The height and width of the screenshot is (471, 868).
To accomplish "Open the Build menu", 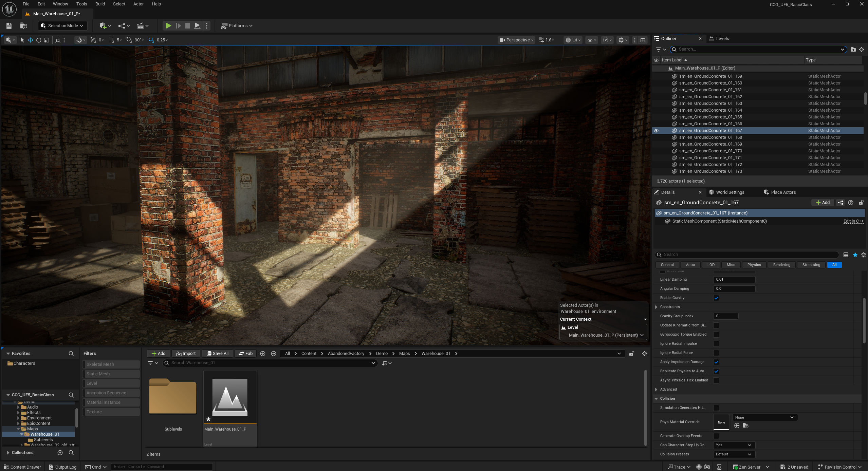I will [100, 4].
